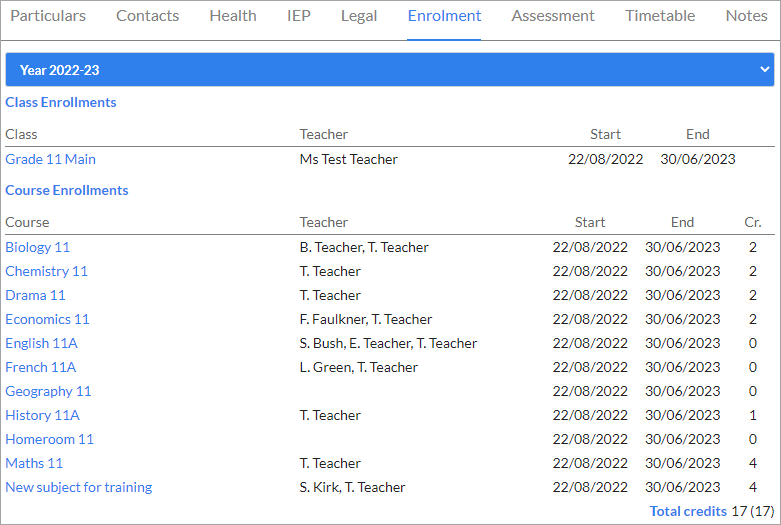
Task: Open the Geography 11 course link
Action: [x=48, y=392]
